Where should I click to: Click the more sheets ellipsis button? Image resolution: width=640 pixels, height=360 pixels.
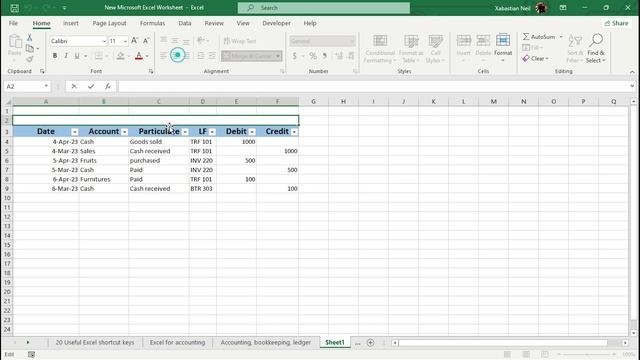pos(358,343)
